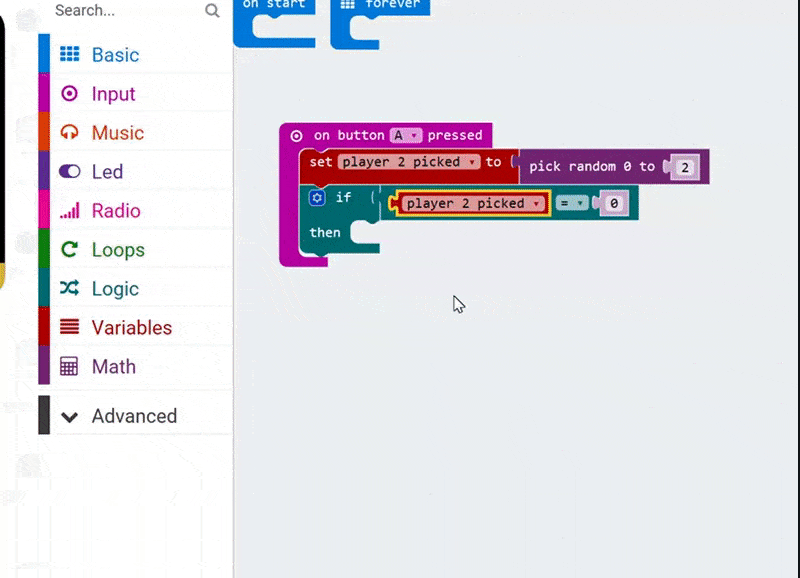Image resolution: width=800 pixels, height=578 pixels.
Task: Click the Variables list icon
Action: [69, 327]
